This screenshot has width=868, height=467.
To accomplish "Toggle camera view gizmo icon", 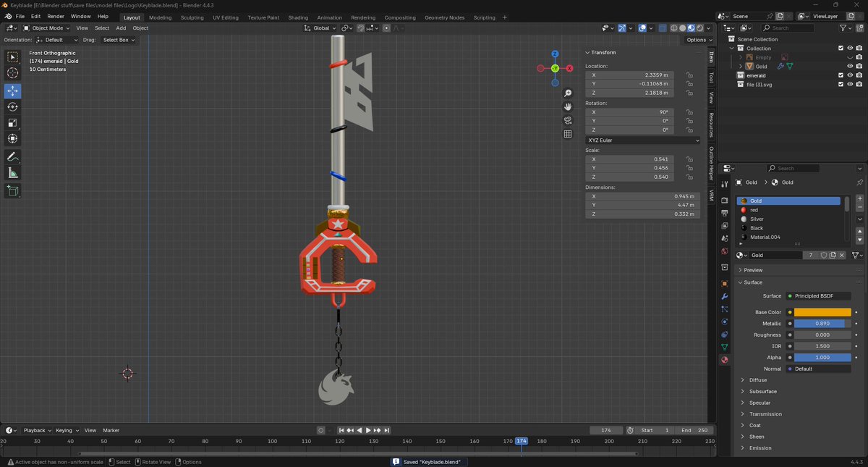I will pyautogui.click(x=569, y=120).
